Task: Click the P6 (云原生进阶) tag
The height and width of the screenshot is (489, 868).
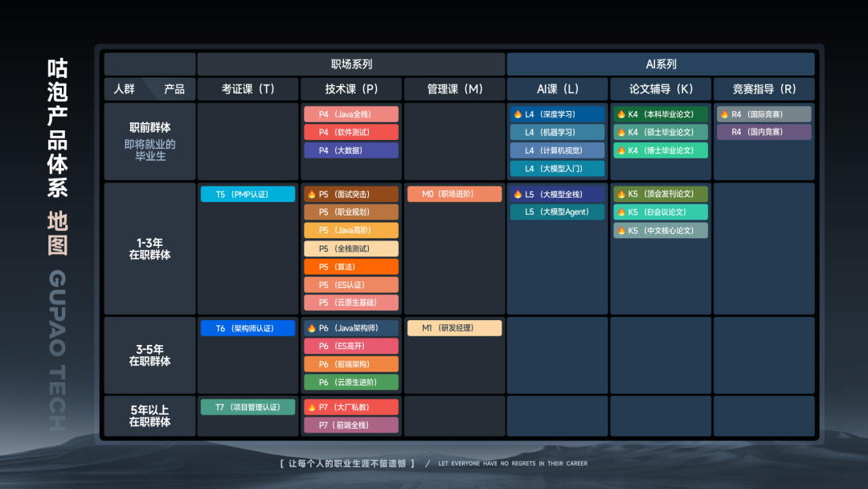Action: click(351, 382)
